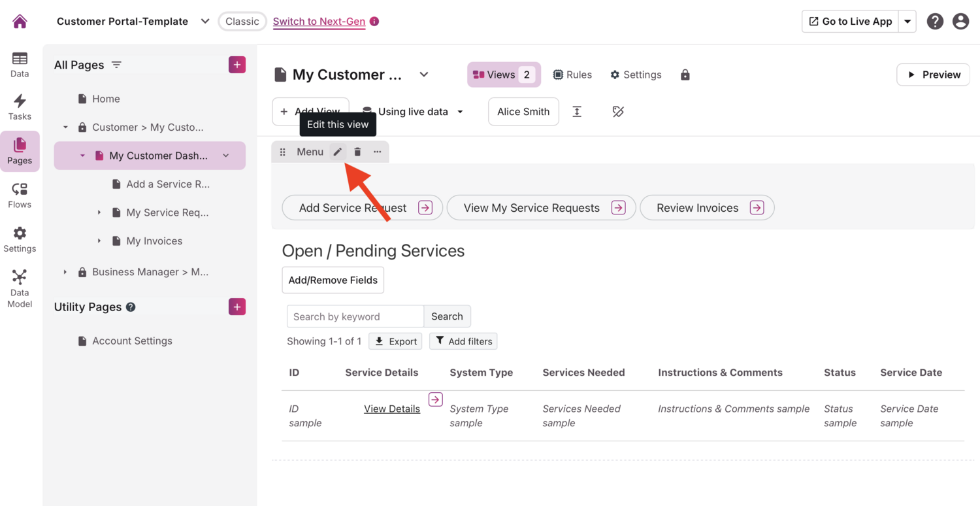The image size is (980, 506).
Task: Expand the My Invoices tree item
Action: (99, 241)
